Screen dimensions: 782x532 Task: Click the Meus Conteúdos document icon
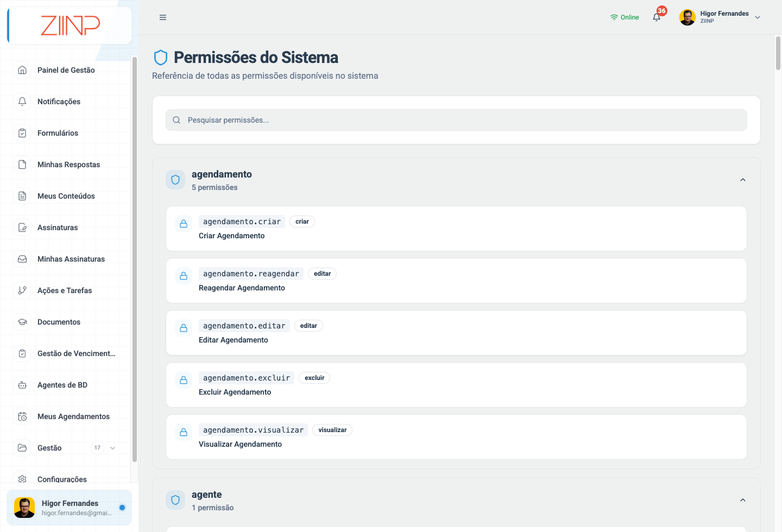click(x=22, y=196)
